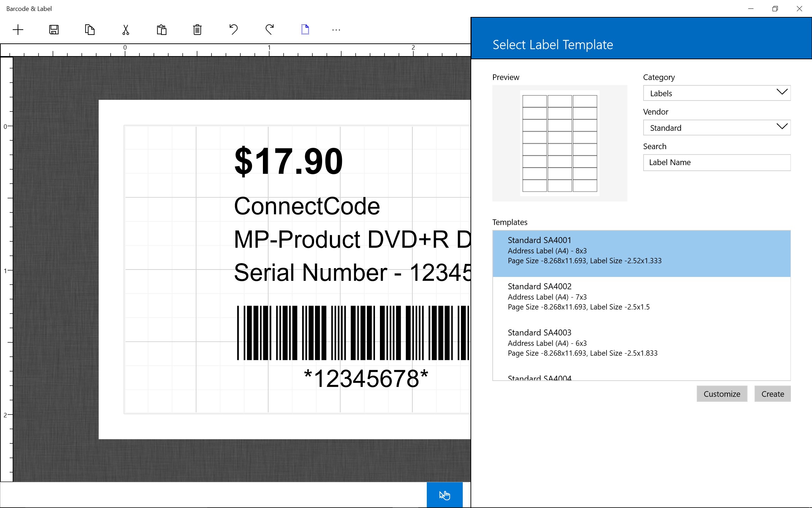Toggle the blue pointer mode button
Viewport: 812px width, 508px height.
(x=444, y=495)
